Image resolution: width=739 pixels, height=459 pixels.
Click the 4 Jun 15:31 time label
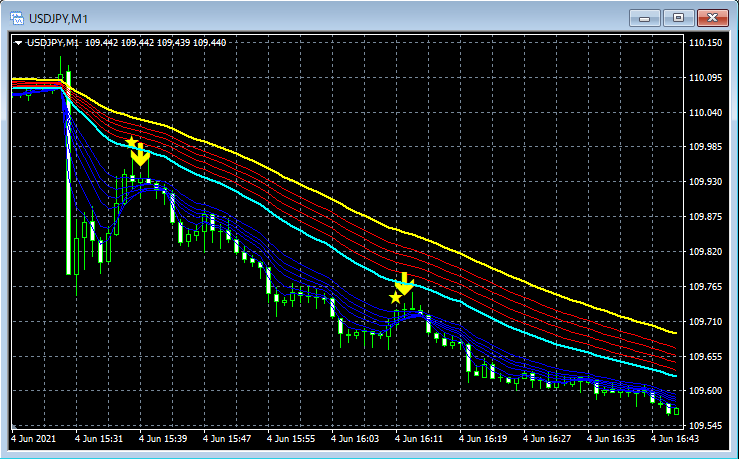(x=99, y=439)
